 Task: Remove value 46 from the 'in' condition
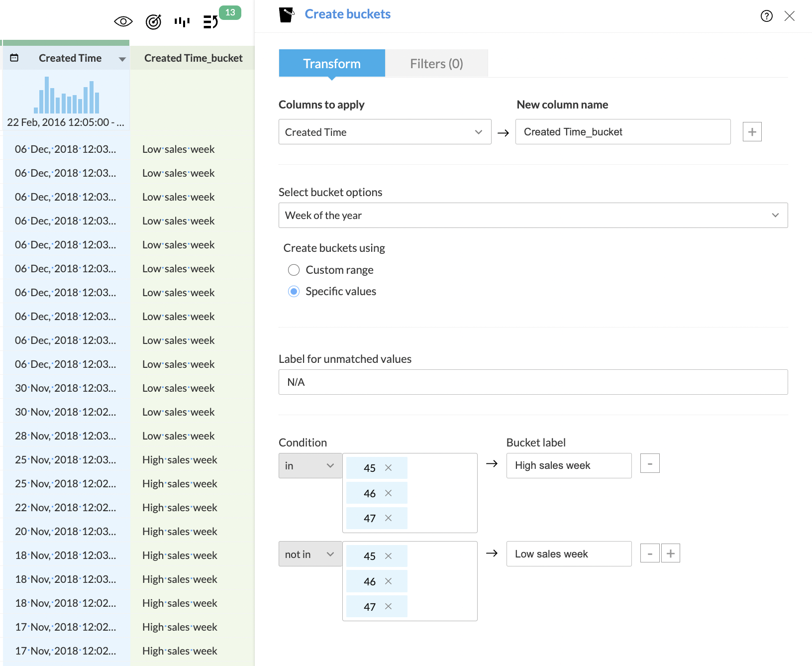point(389,493)
